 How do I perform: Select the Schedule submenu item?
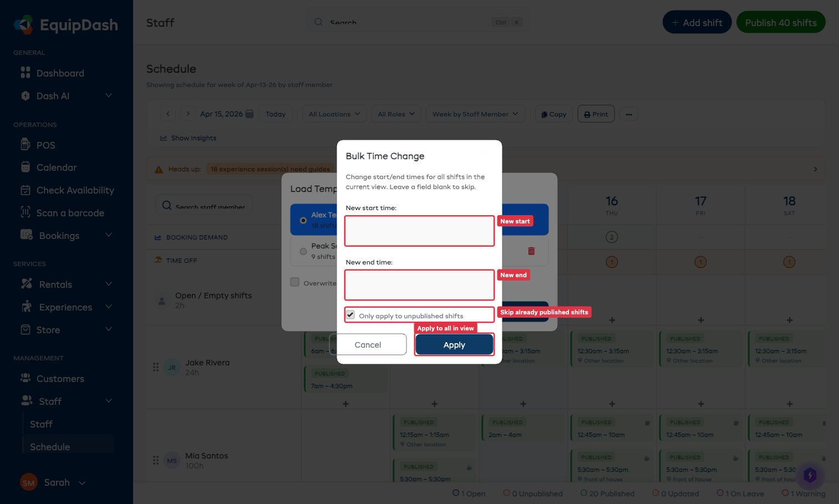[x=68, y=447]
